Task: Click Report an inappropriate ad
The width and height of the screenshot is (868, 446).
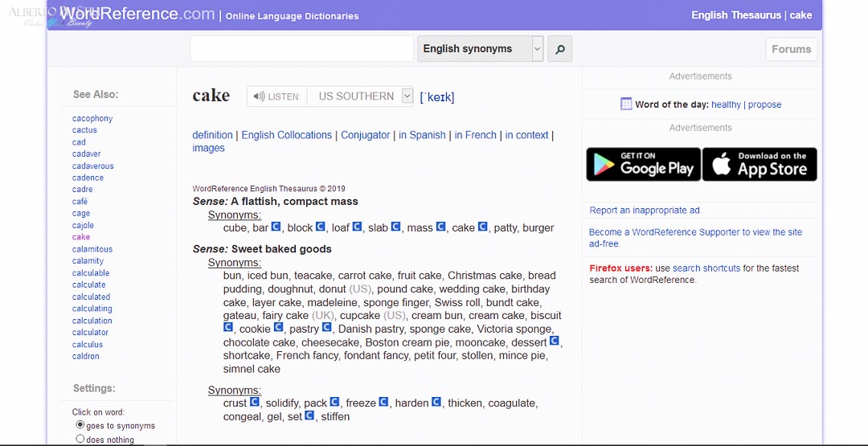Action: (x=645, y=211)
